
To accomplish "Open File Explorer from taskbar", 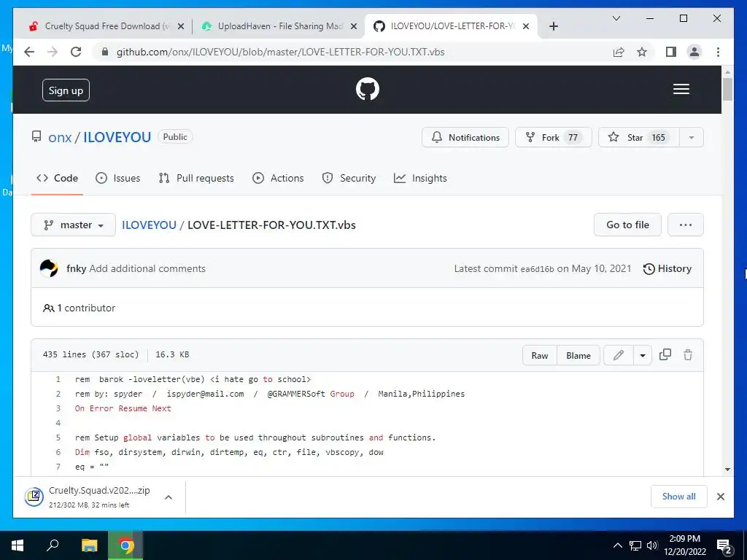I will (x=89, y=545).
